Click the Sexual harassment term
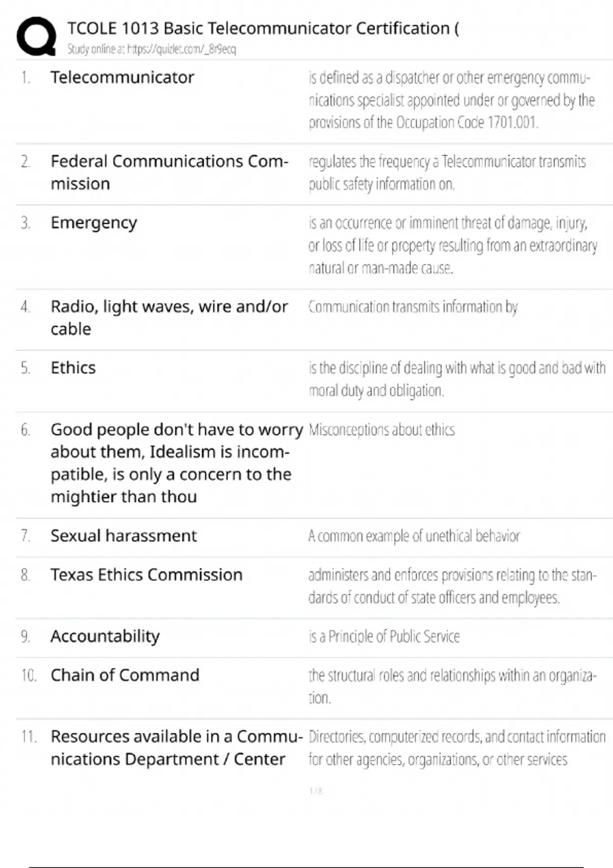613x868 pixels. click(123, 536)
